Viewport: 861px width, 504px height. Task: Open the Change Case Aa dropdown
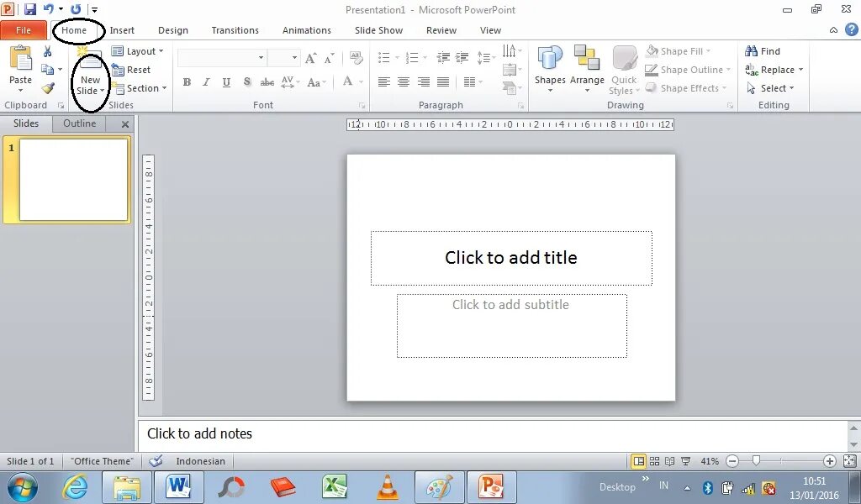(x=317, y=82)
